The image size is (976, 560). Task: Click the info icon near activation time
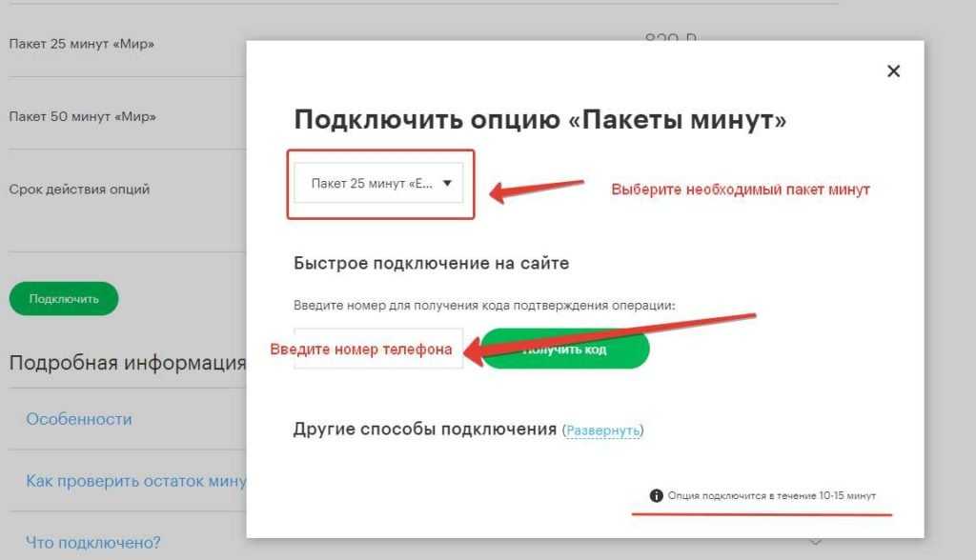(x=656, y=496)
